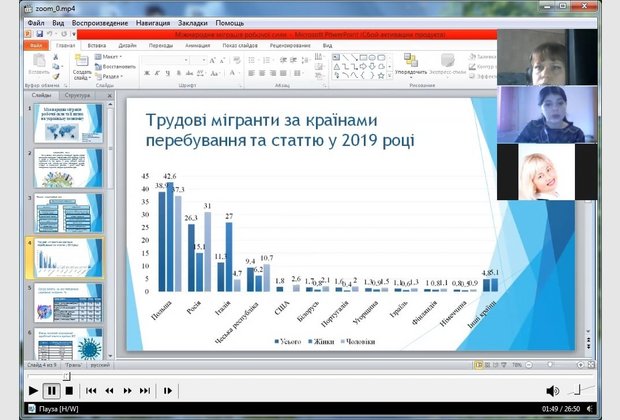The height and width of the screenshot is (420, 620).
Task: Click the frame-step button
Action: click(x=166, y=391)
